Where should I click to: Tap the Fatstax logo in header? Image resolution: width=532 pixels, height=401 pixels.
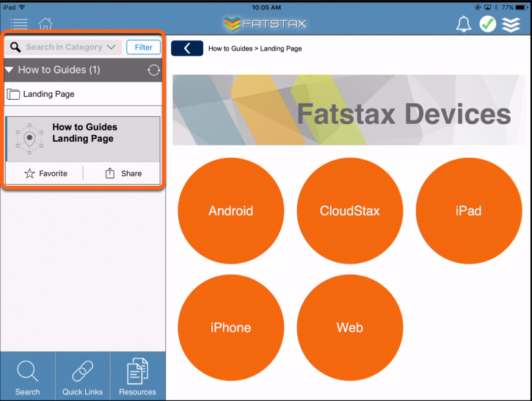[265, 24]
